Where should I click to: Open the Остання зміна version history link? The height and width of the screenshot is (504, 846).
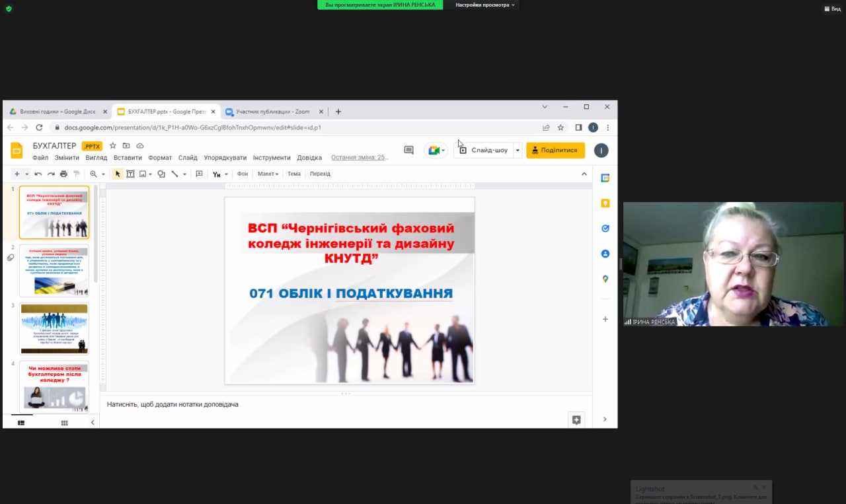(360, 158)
